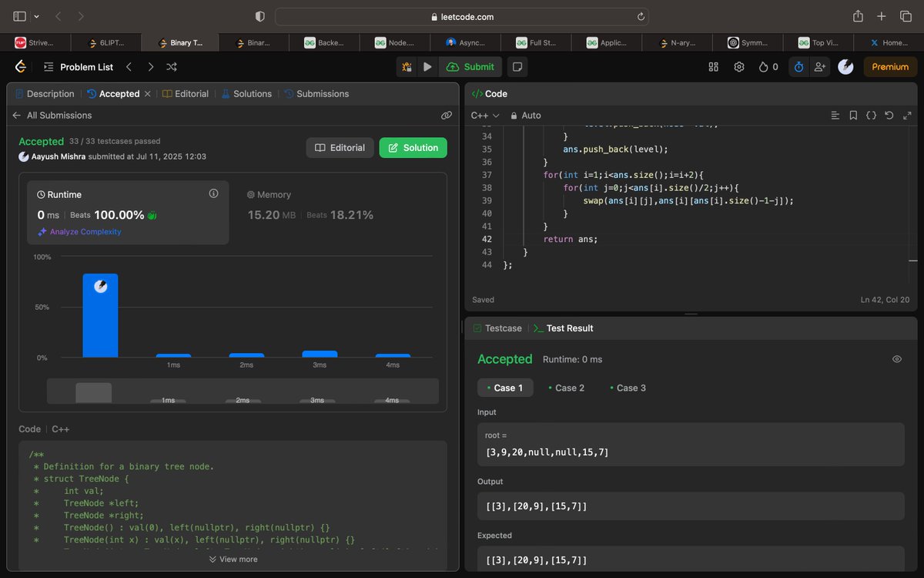Open the notes sticky icon
The image size is (924, 578).
tap(517, 67)
